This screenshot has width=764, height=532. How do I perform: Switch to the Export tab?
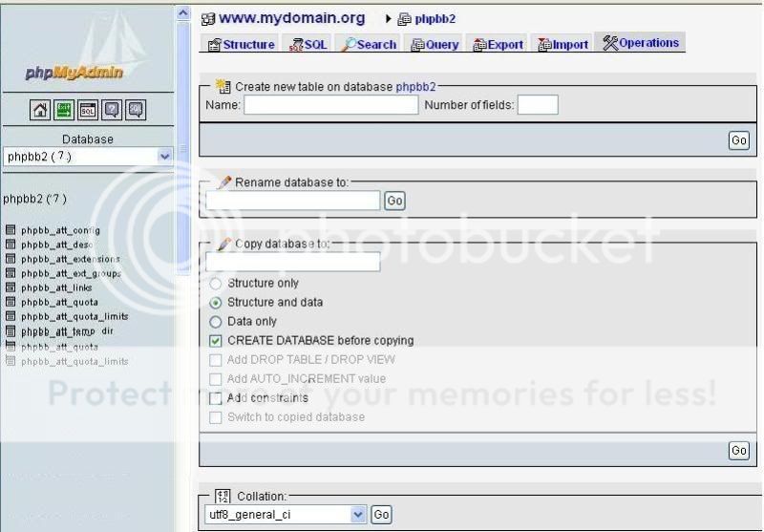pos(499,44)
